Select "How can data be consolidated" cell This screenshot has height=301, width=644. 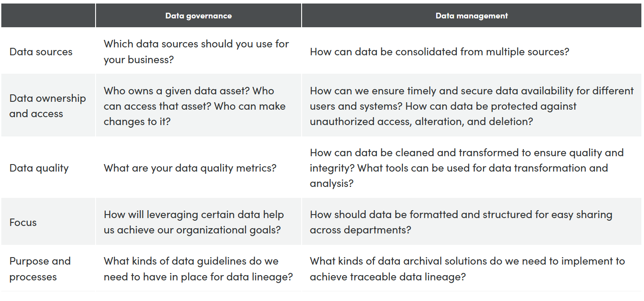(439, 52)
